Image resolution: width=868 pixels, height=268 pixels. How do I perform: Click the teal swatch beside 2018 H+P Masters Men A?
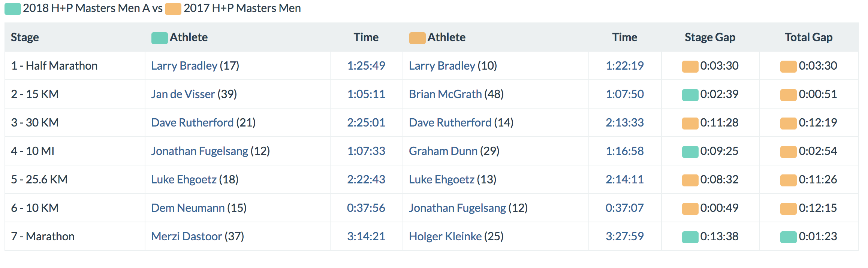click(x=12, y=9)
